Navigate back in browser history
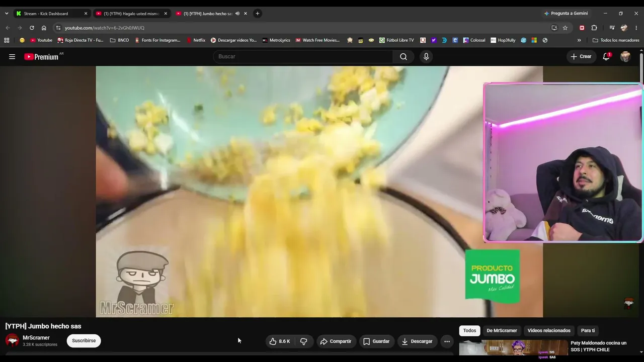644x362 pixels. pyautogui.click(x=8, y=28)
